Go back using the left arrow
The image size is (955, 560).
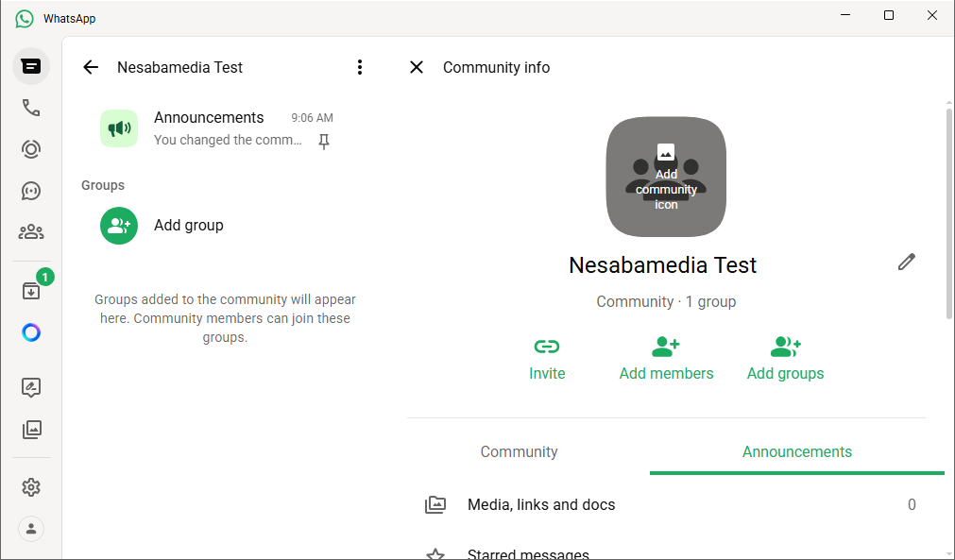click(x=91, y=67)
